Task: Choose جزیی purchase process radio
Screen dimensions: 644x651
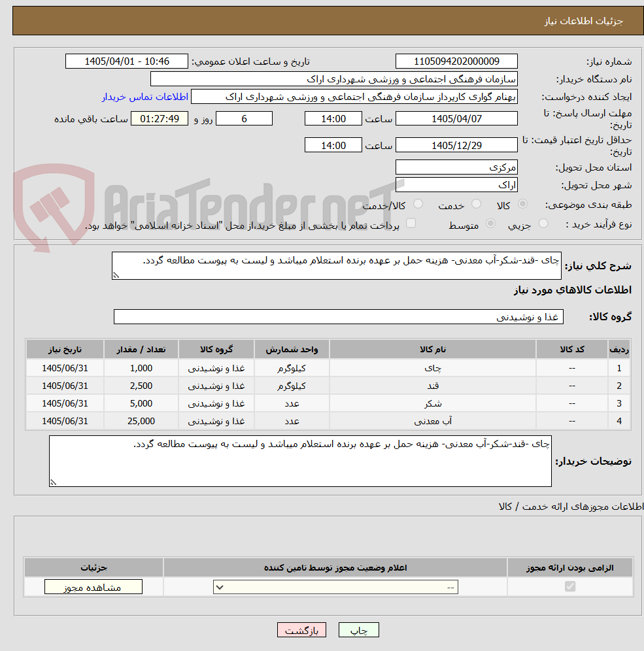Action: 543,224
